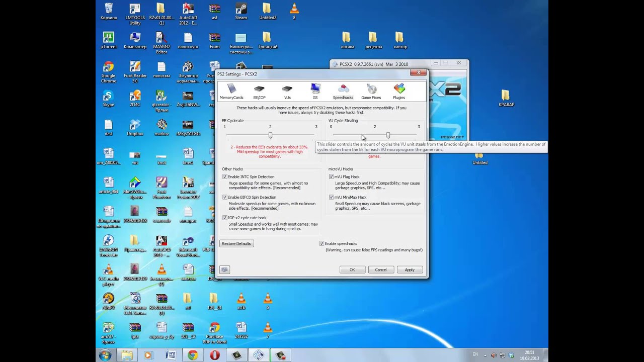Select Foxit Phantom desktop icon
This screenshot has width=644, height=362.
[x=162, y=188]
